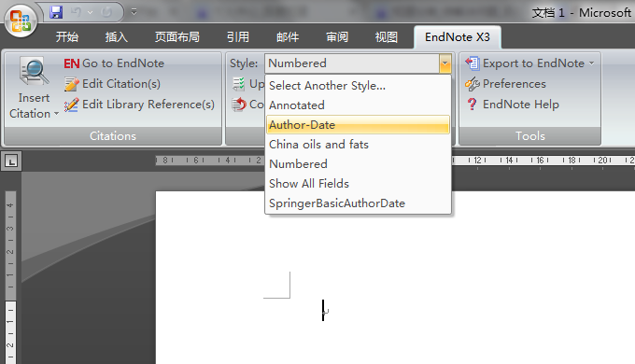Collapse the Style dropdown using its arrow button
This screenshot has height=364, width=635.
coord(444,63)
